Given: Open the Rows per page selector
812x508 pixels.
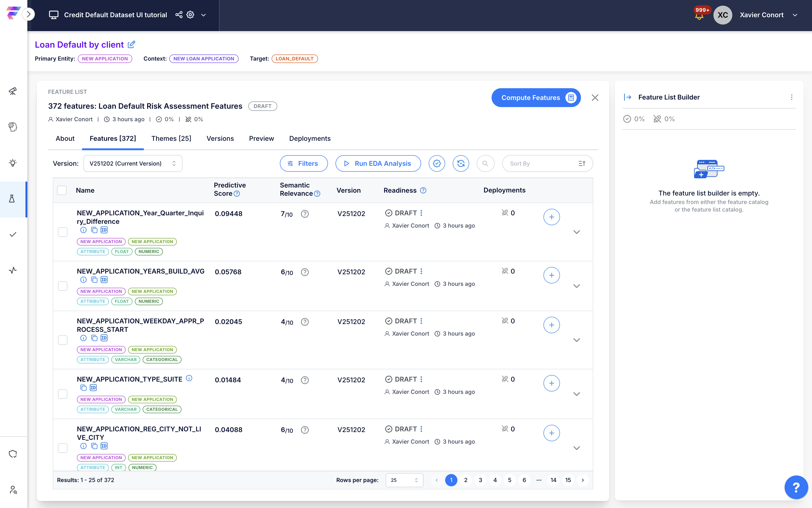Looking at the screenshot, I should [404, 480].
